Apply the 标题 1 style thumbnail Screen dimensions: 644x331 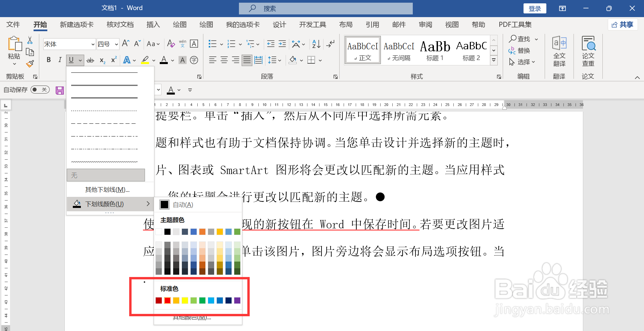[x=435, y=50]
